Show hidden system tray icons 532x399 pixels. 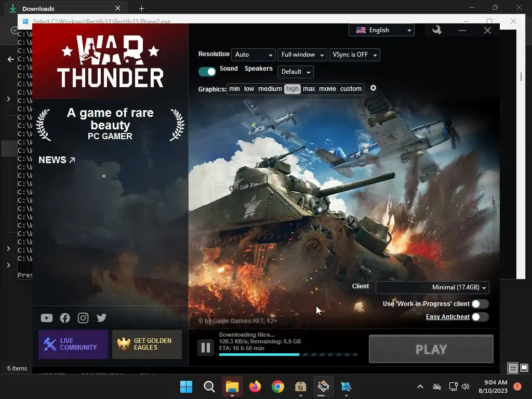(420, 387)
